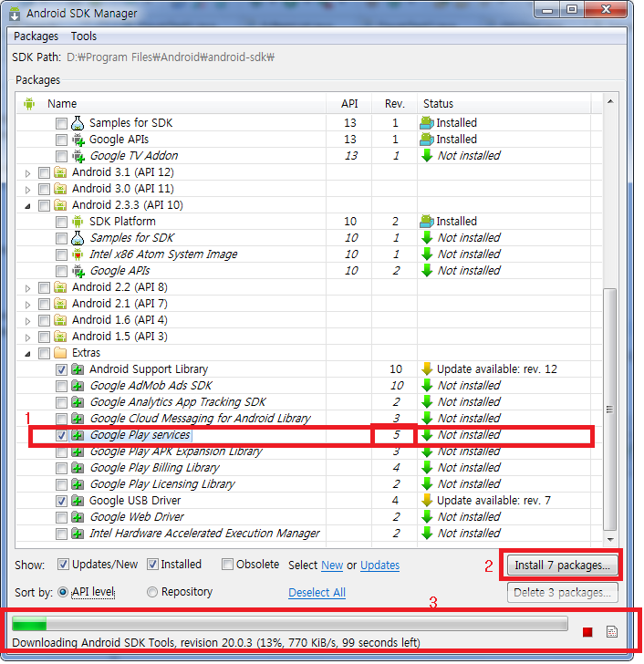Uncheck the Android Support Library checkbox

[61, 369]
